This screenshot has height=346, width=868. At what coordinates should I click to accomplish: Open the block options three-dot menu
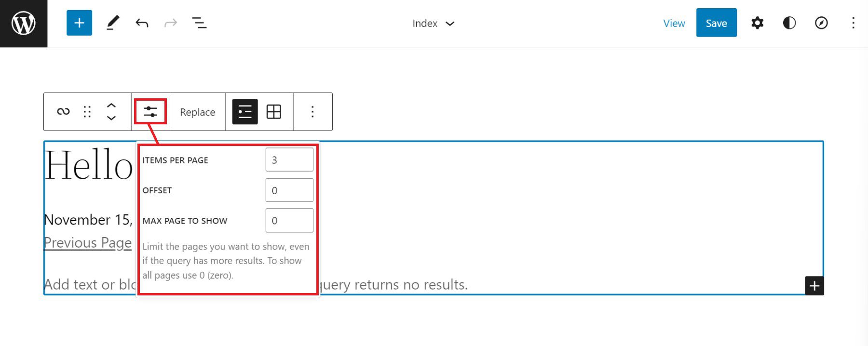[312, 111]
